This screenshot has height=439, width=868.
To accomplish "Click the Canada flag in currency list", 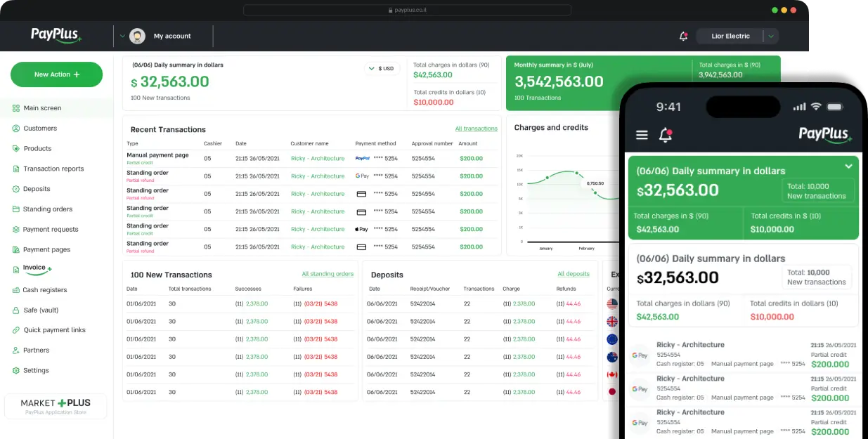I will 612,374.
